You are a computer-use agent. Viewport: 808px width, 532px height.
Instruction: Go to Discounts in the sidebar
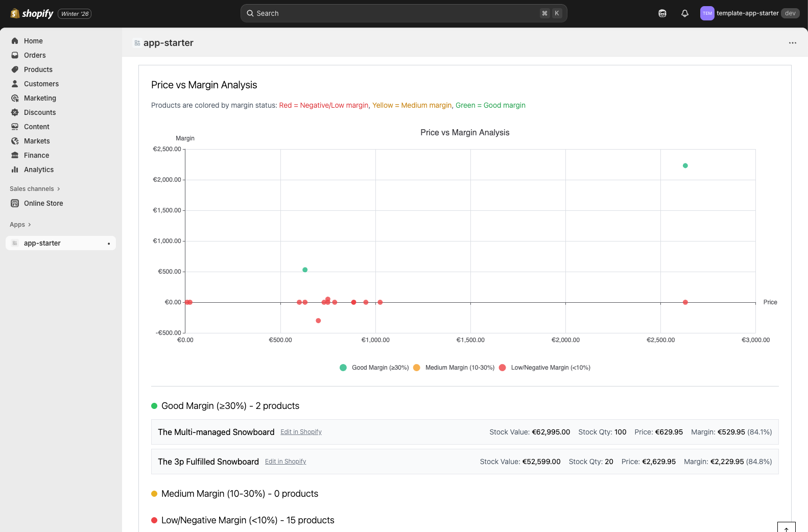pyautogui.click(x=40, y=112)
